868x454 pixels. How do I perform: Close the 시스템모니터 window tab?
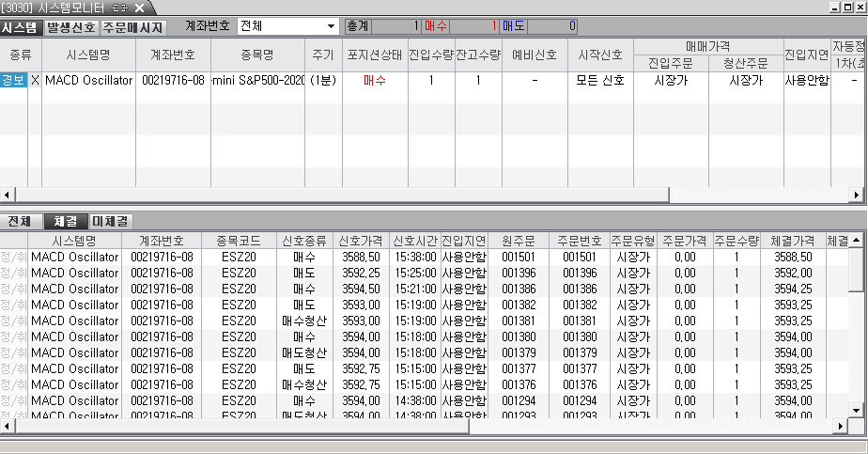[x=139, y=8]
